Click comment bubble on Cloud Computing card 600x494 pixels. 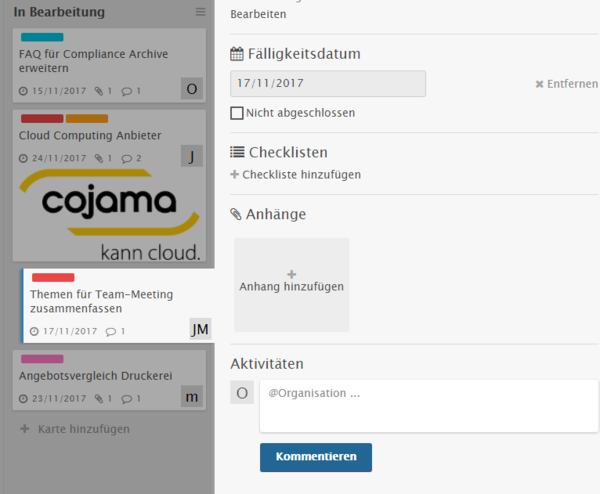point(127,159)
